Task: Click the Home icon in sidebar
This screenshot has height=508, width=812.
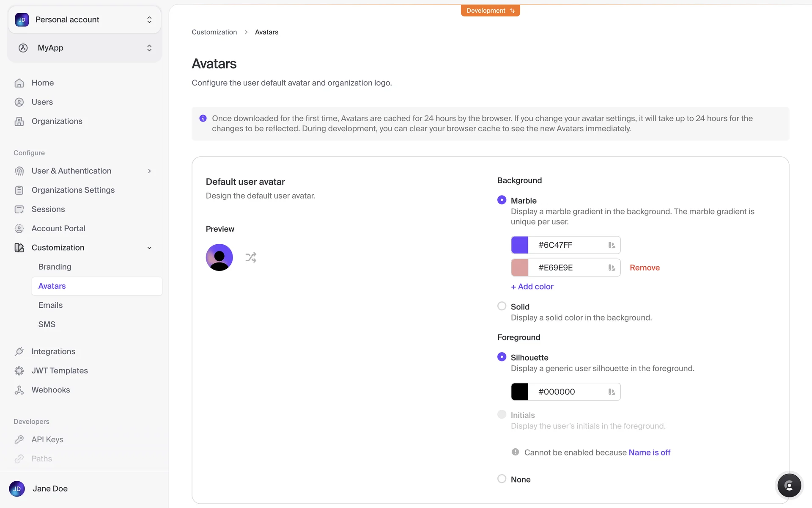Action: (x=19, y=83)
